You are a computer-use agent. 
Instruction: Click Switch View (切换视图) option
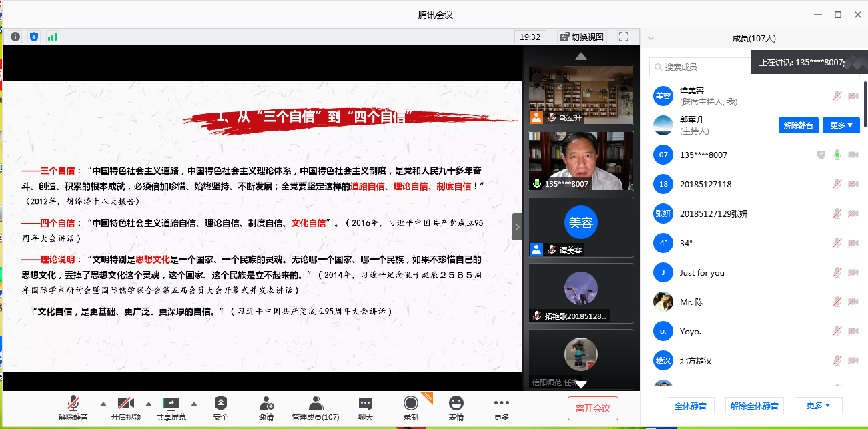tap(581, 37)
